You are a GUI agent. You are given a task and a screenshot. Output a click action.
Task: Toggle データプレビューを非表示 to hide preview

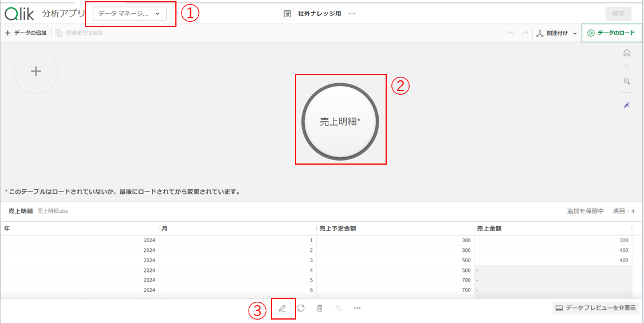[x=595, y=308]
